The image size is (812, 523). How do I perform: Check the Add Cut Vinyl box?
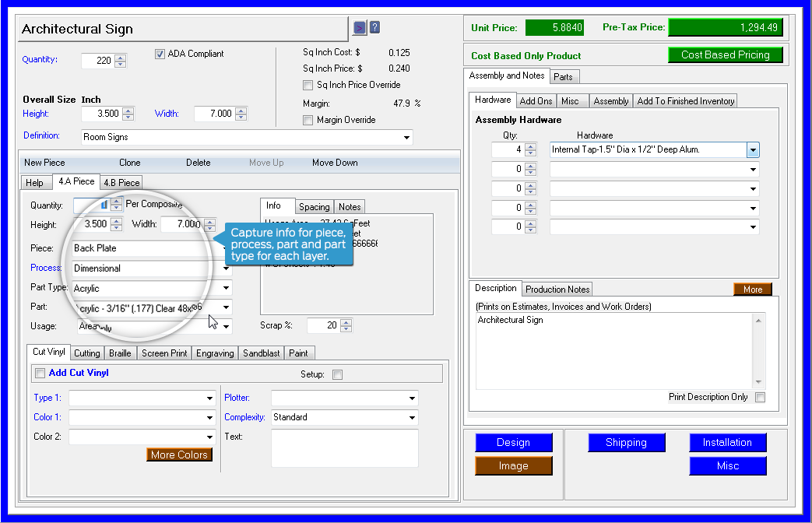[40, 374]
